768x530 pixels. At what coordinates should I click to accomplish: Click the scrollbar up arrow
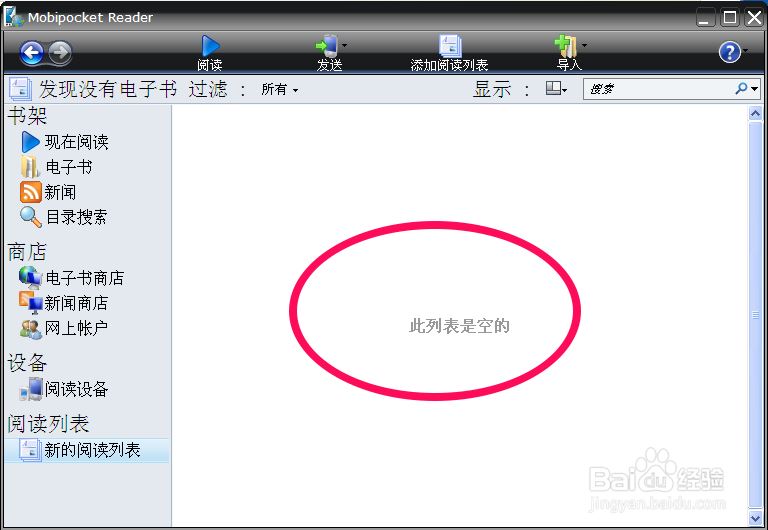(x=755, y=114)
